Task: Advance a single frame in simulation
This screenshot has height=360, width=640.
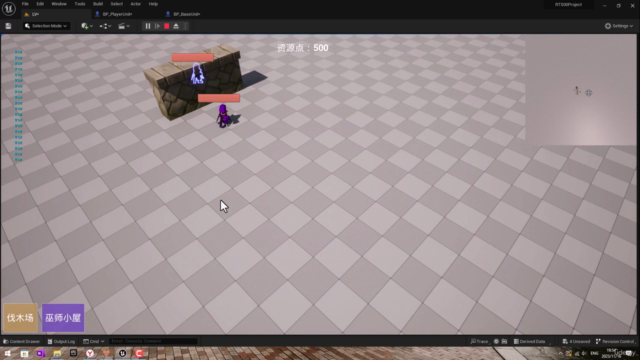Action: pyautogui.click(x=157, y=26)
